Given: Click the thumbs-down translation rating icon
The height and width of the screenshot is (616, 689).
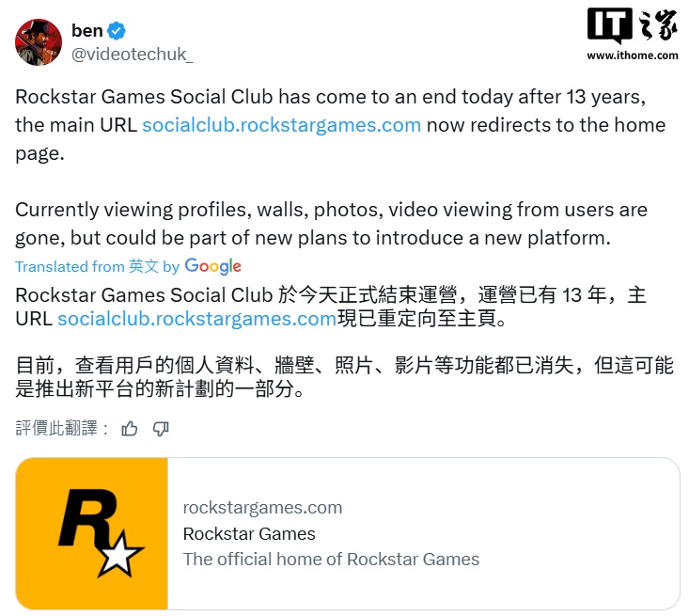Looking at the screenshot, I should pos(161,429).
